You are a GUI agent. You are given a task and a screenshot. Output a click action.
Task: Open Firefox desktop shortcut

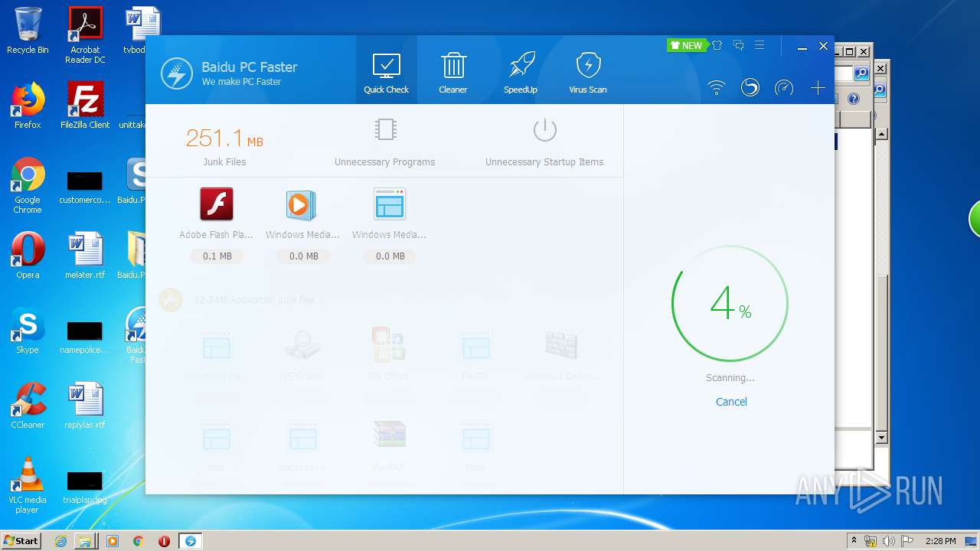(x=28, y=106)
